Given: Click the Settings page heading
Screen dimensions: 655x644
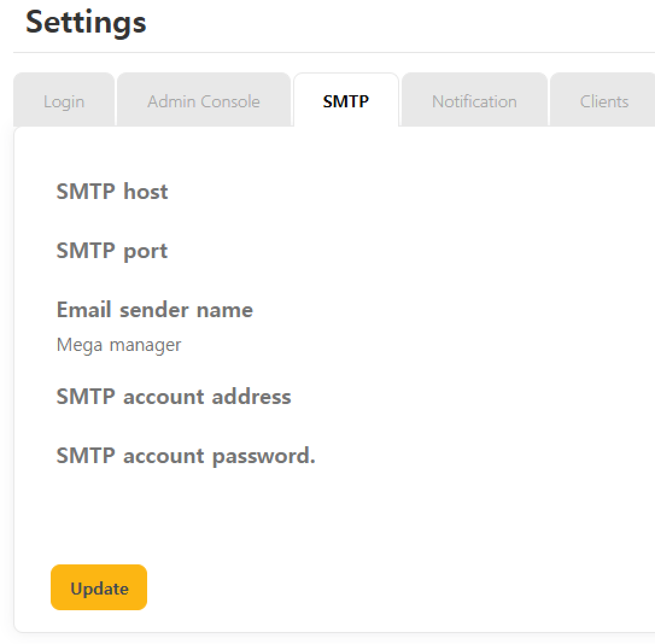Looking at the screenshot, I should (86, 22).
